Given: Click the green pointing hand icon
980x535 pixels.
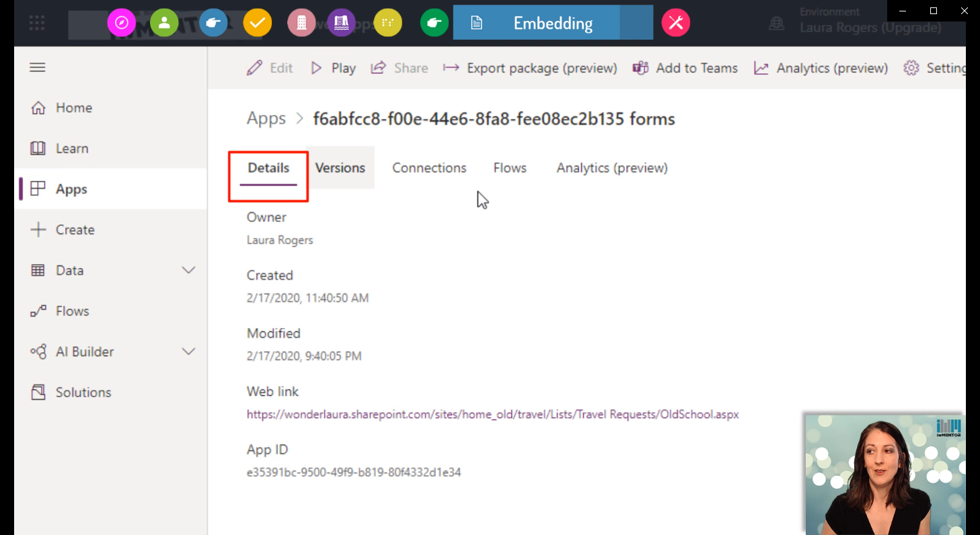Looking at the screenshot, I should tap(435, 24).
